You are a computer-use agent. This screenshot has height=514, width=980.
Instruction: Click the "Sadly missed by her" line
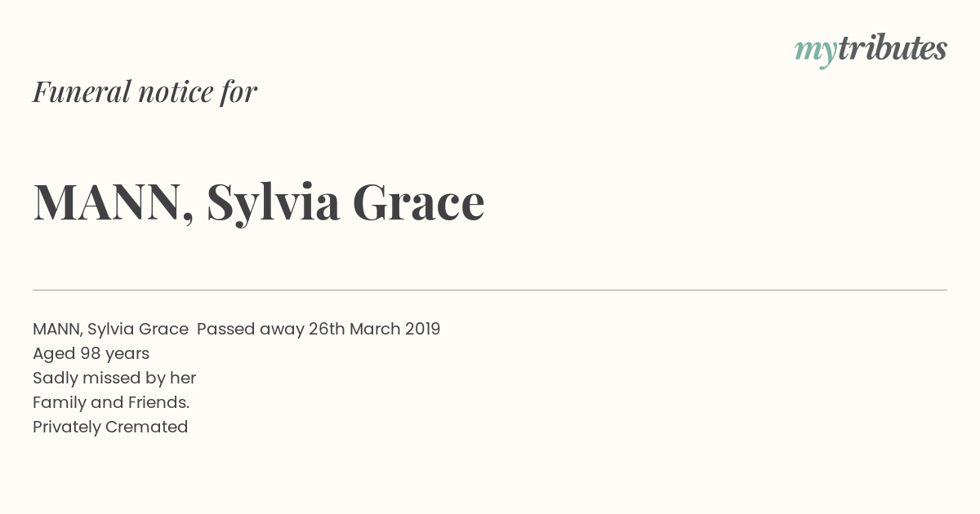(114, 378)
